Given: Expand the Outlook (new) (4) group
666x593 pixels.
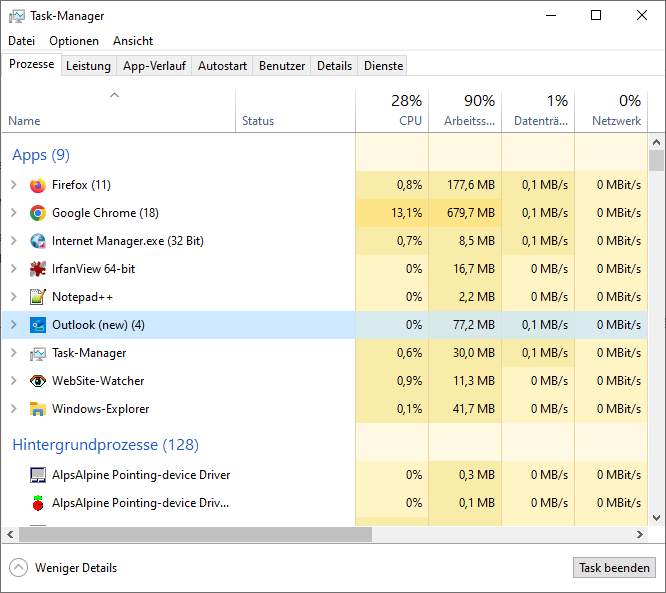Looking at the screenshot, I should pos(14,325).
